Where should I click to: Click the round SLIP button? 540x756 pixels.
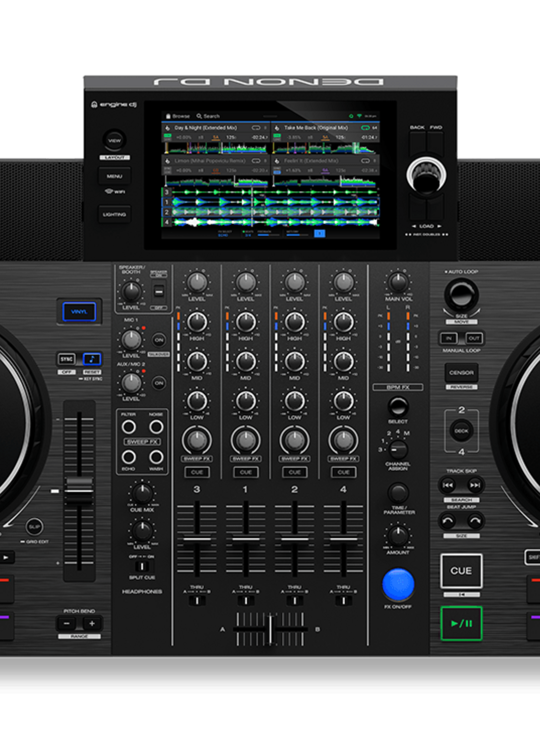35,527
